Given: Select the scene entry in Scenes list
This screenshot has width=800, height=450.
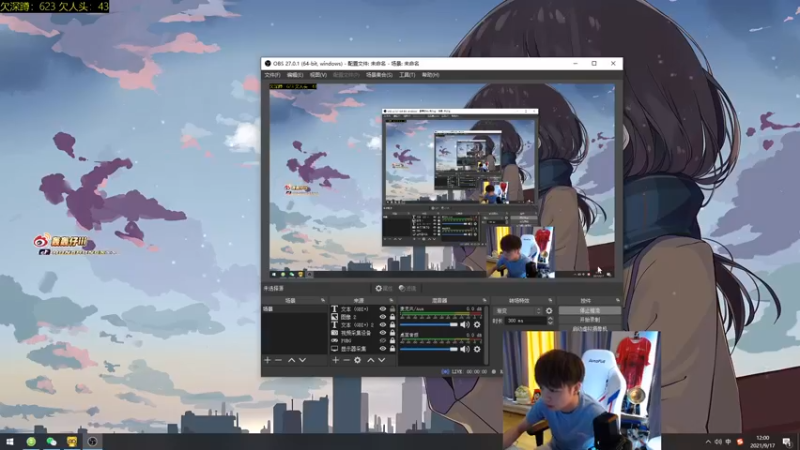Looking at the screenshot, I should point(294,309).
